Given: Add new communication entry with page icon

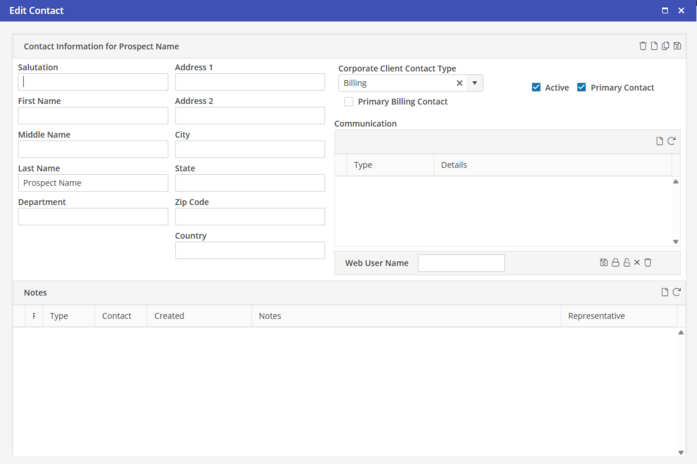Looking at the screenshot, I should click(660, 141).
